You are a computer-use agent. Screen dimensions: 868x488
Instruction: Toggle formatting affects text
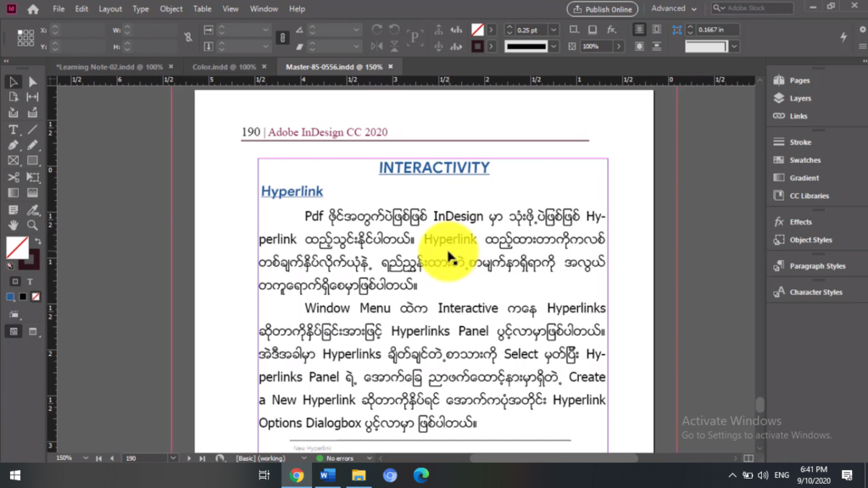[x=30, y=281]
